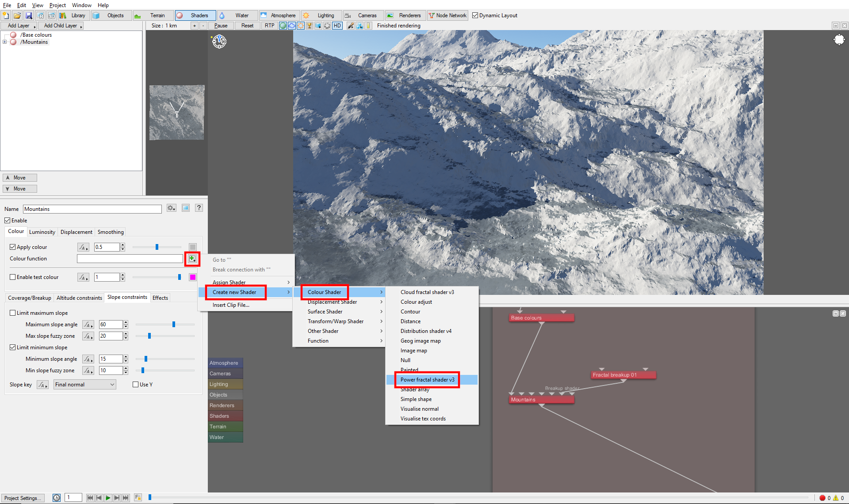This screenshot has height=504, width=849.
Task: Toggle the Enable checkbox for Mountains
Action: tap(8, 221)
